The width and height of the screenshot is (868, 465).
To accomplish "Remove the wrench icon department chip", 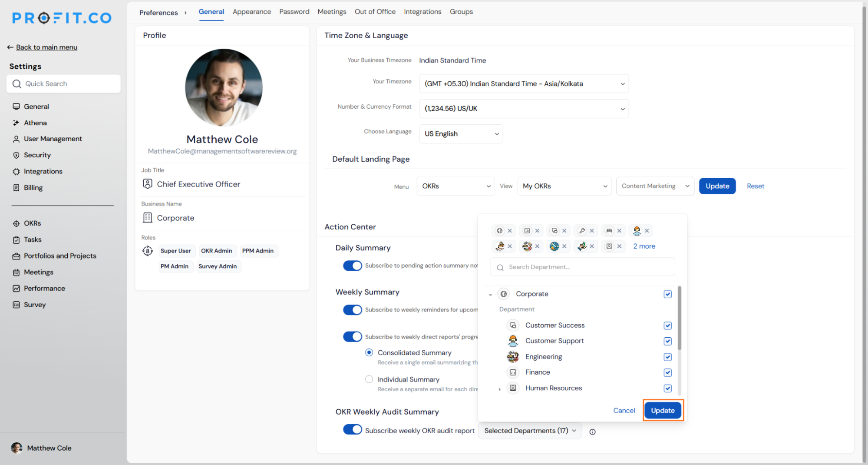I will 592,231.
